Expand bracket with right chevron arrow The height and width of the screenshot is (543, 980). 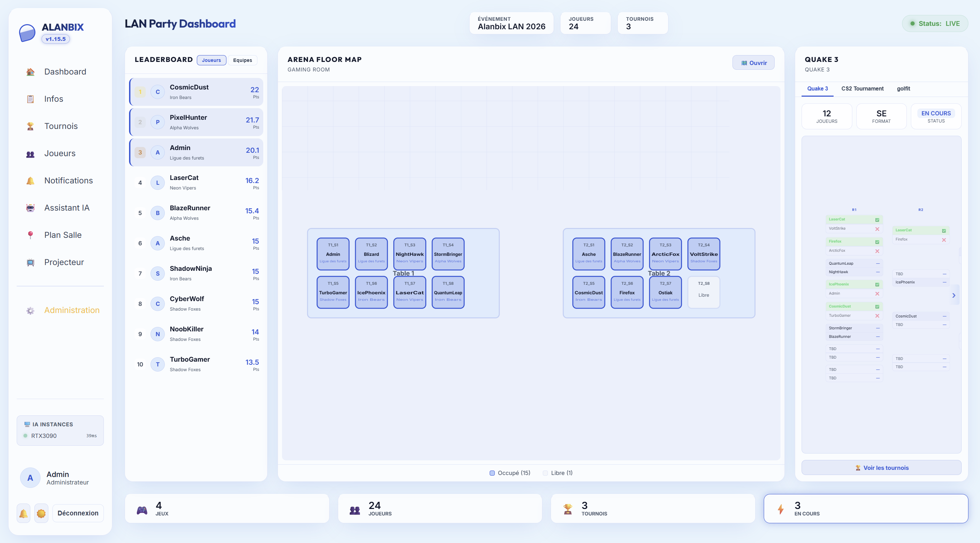954,295
